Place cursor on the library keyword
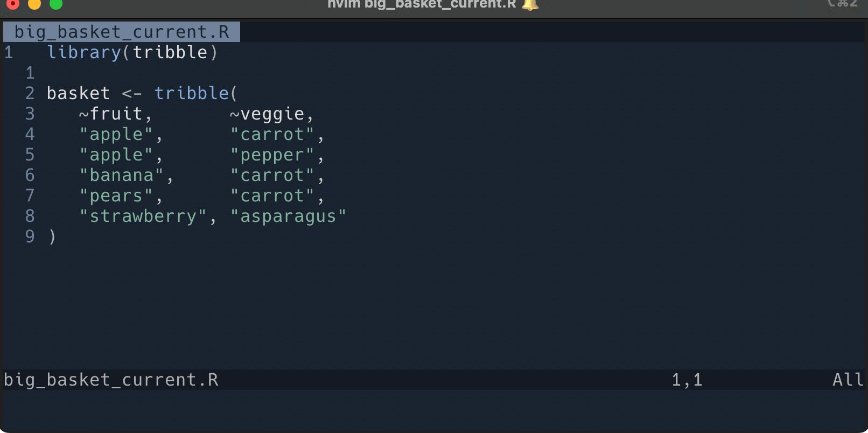Viewport: 868px width, 433px height. point(84,52)
